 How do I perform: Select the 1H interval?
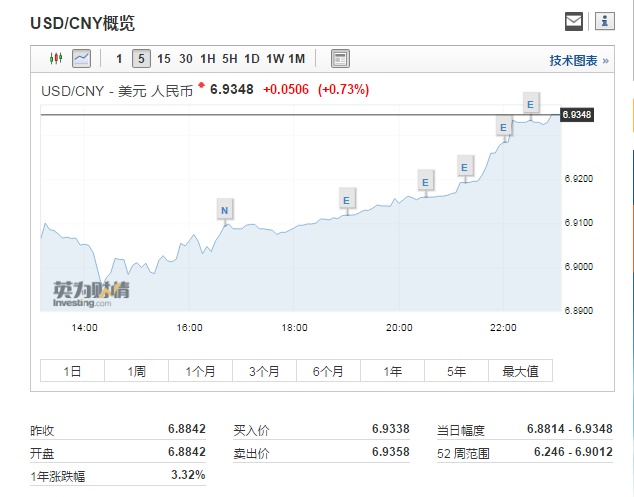(x=208, y=59)
